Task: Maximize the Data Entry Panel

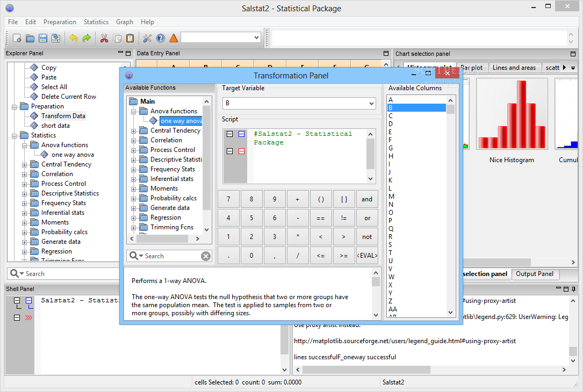Action: [386, 54]
